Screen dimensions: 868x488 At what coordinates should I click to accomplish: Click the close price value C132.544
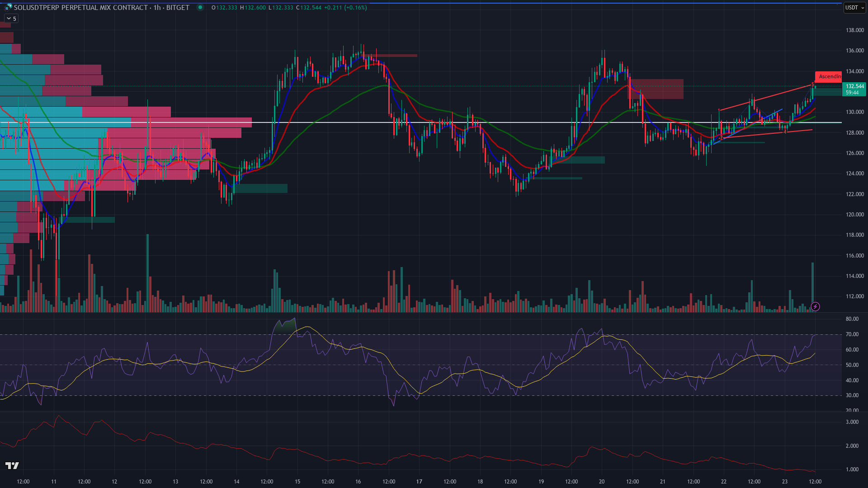click(309, 7)
